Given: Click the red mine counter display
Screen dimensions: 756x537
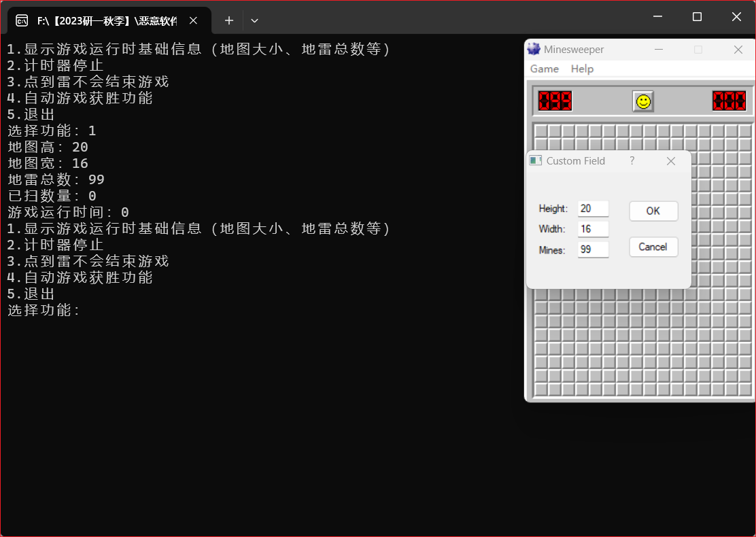Looking at the screenshot, I should pos(555,101).
